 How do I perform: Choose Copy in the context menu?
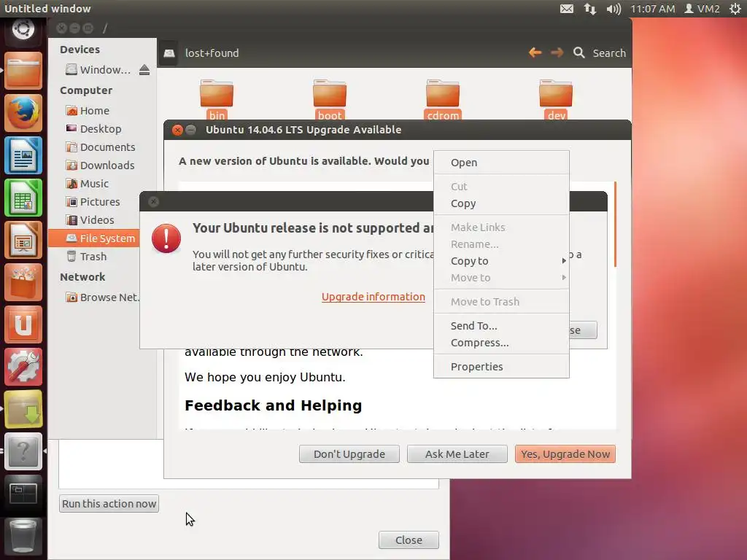pos(501,203)
